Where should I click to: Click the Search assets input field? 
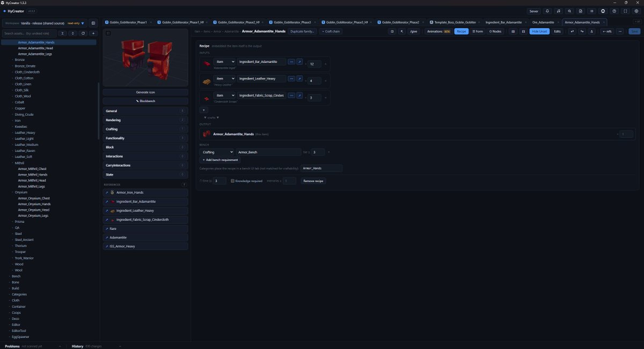pyautogui.click(x=28, y=33)
